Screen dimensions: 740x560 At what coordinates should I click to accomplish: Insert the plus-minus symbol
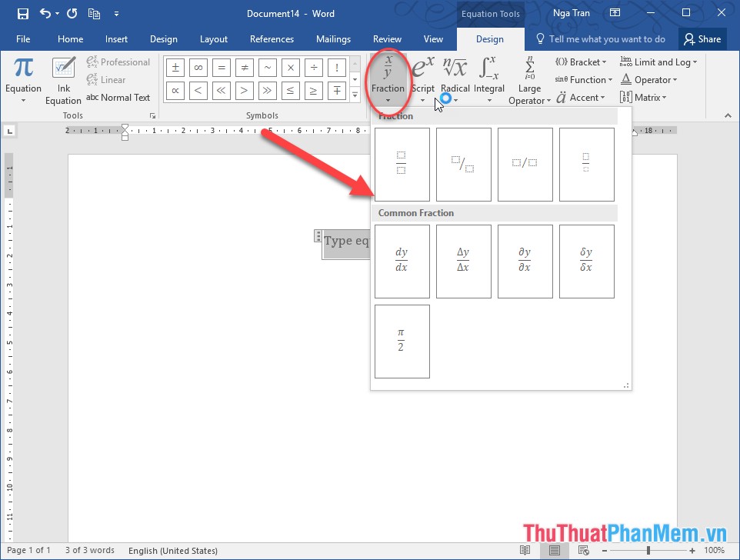(x=175, y=67)
